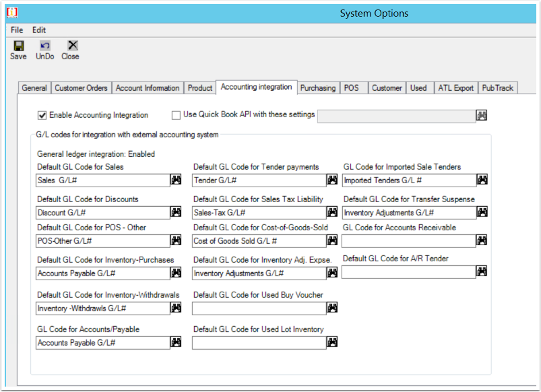
Task: Open the lookup for Cost-of-Goods-Sold GL code
Action: tap(332, 240)
